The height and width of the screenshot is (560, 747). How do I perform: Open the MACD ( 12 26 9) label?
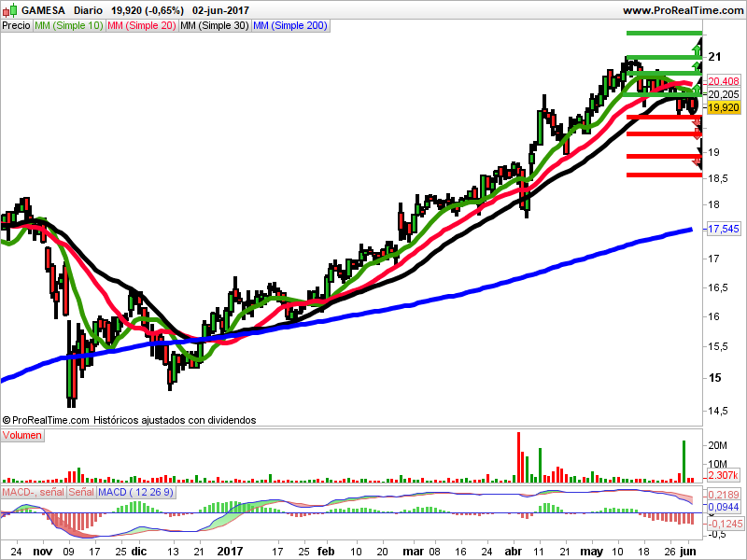(135, 493)
